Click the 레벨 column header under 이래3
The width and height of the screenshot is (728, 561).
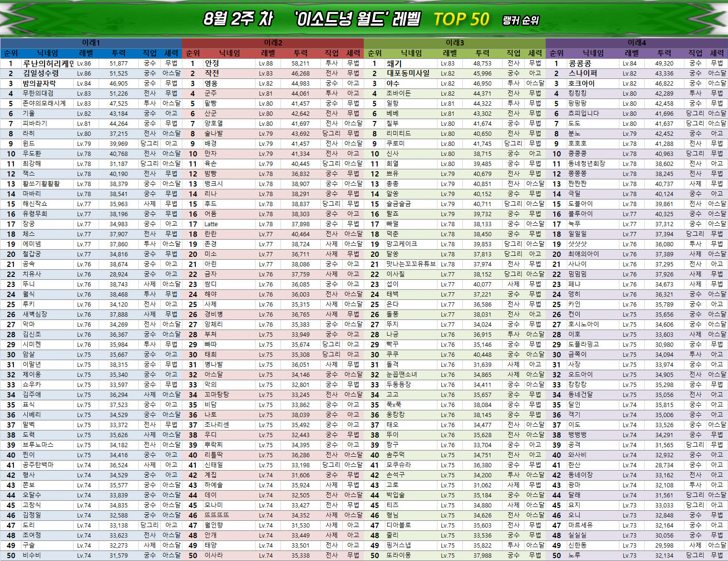(x=450, y=53)
